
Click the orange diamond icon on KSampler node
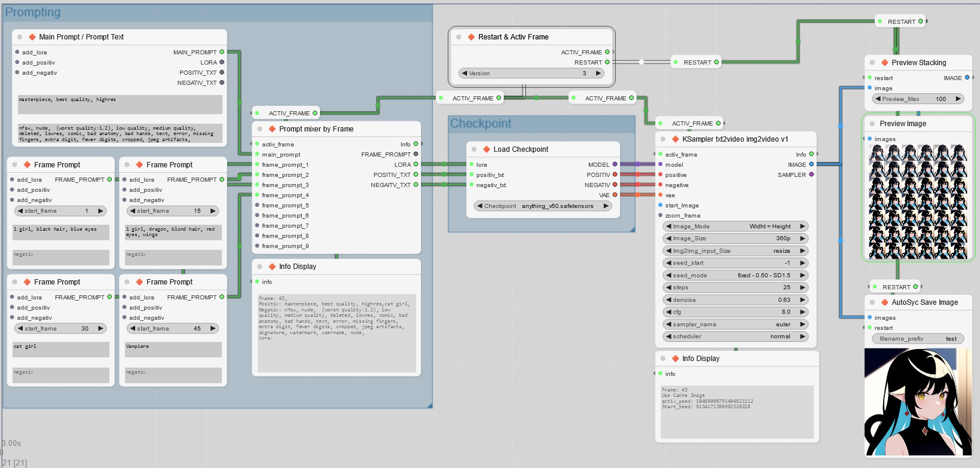coord(676,139)
